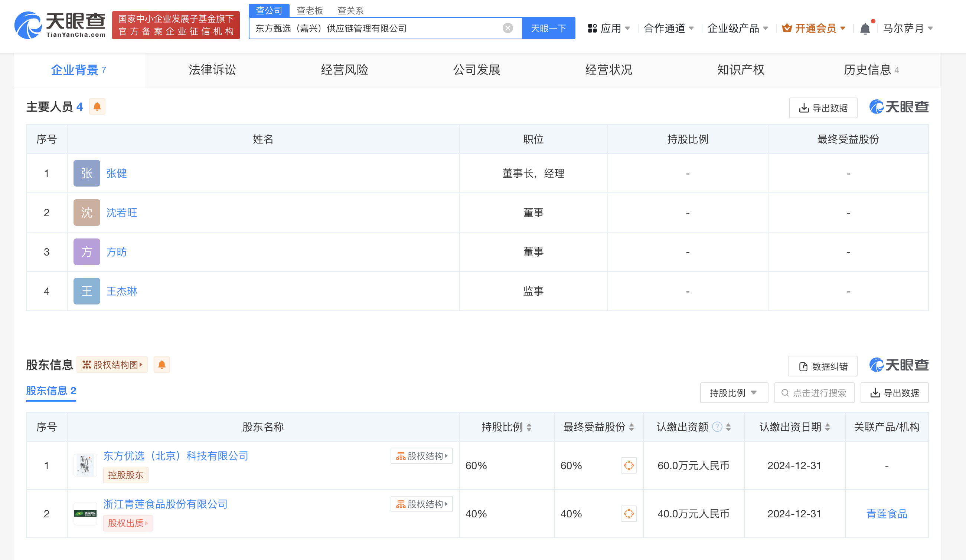Screen dimensions: 966x560
Task: Sort by 认缴出资日期 column arrows
Action: [x=828, y=427]
